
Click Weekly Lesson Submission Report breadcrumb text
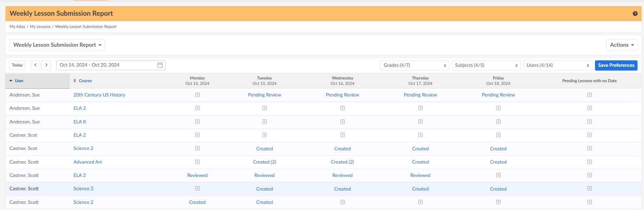click(86, 27)
